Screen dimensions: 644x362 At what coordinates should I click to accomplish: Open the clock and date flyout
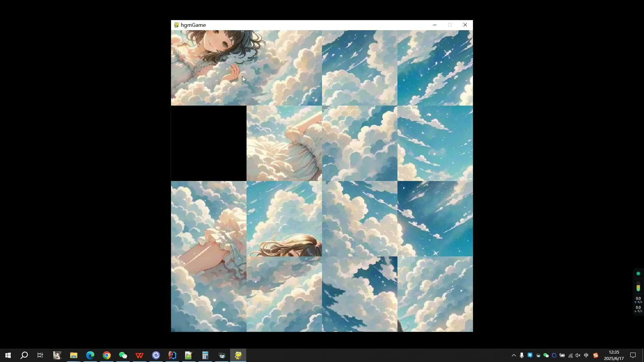coord(613,355)
